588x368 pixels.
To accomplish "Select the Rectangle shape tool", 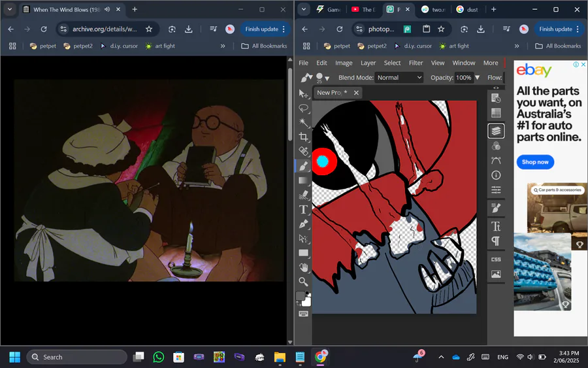I will coord(303,253).
